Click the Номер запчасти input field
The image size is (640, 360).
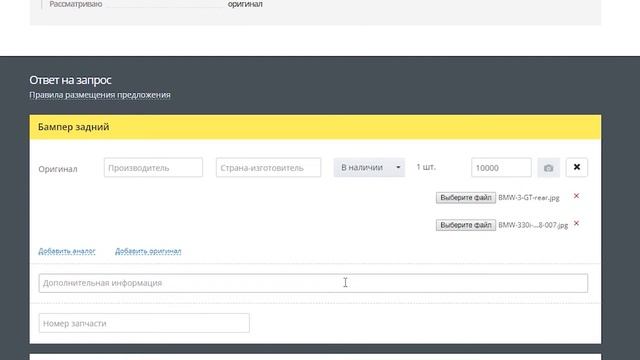pyautogui.click(x=144, y=323)
